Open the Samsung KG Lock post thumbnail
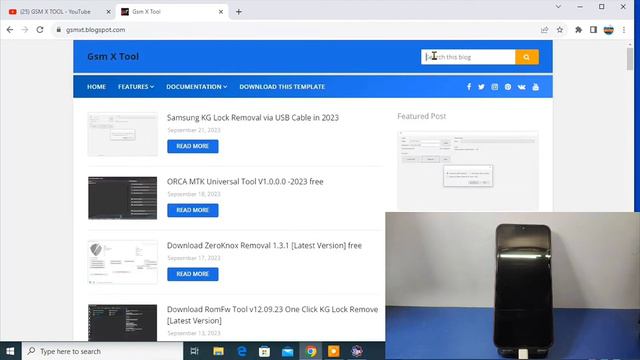The image size is (640, 360). coord(122,134)
